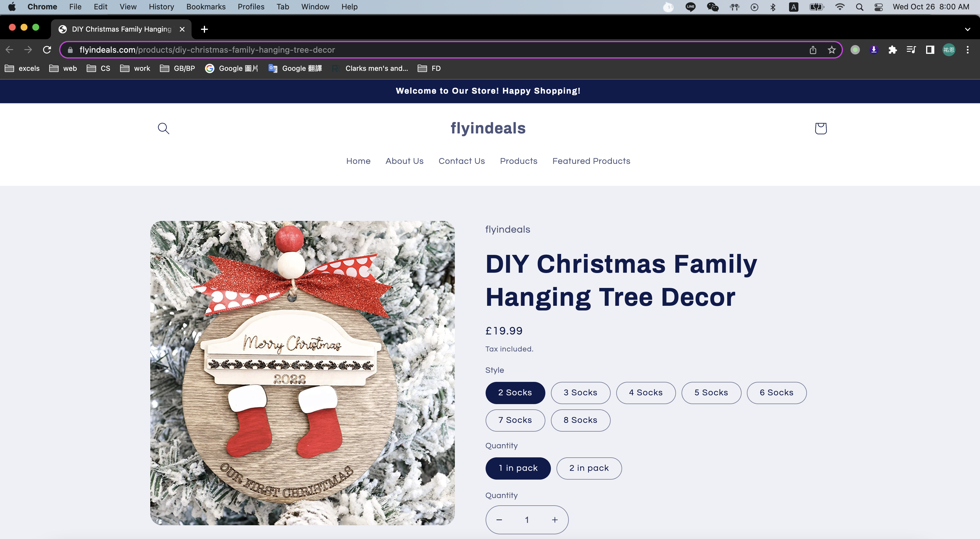Viewport: 980px width, 539px height.
Task: Select the 4 Socks style option
Action: [646, 393]
